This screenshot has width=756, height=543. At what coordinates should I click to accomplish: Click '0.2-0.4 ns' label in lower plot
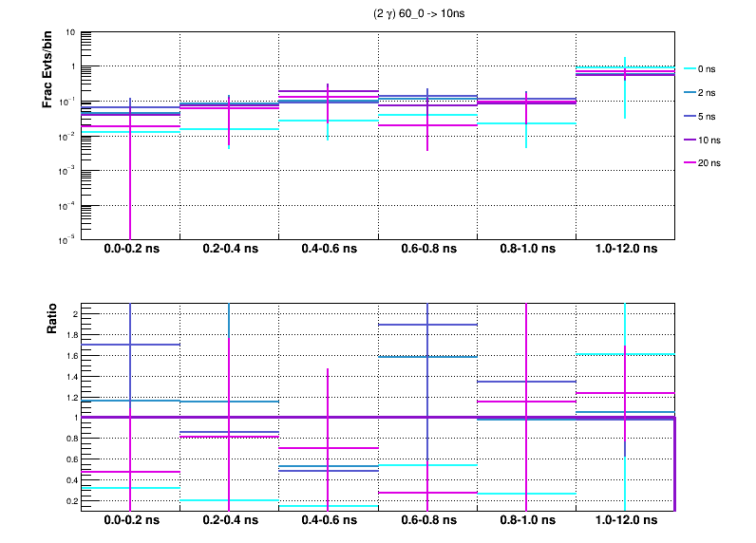(x=229, y=522)
